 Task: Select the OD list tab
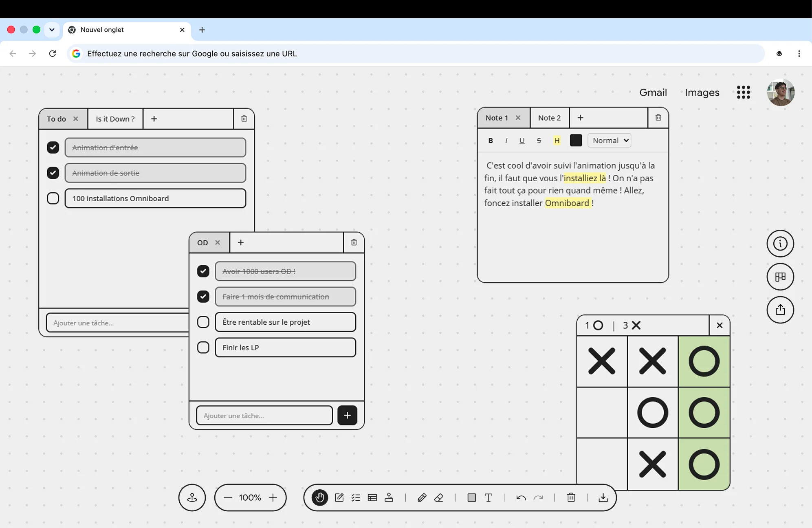(202, 242)
